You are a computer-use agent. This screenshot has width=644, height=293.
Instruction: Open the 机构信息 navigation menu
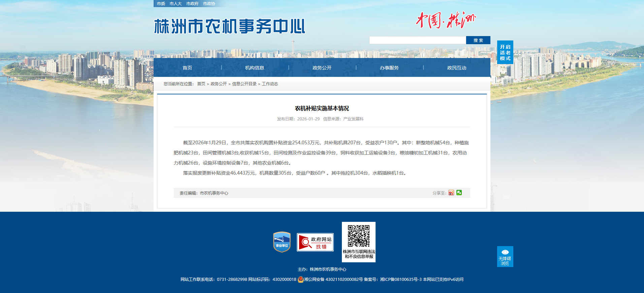255,68
